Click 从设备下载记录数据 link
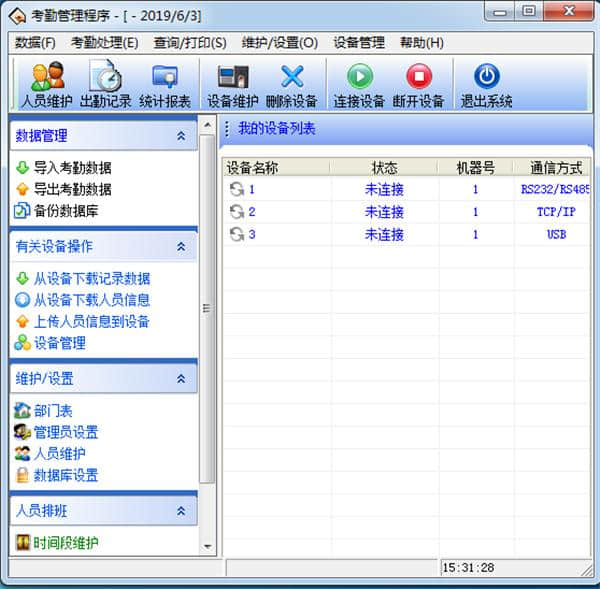 tap(92, 279)
